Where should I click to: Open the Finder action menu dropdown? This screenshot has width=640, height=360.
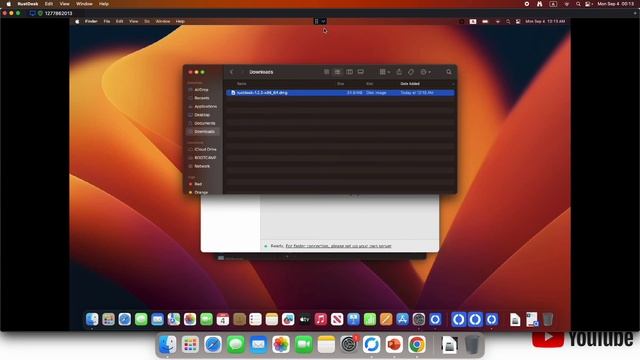425,72
